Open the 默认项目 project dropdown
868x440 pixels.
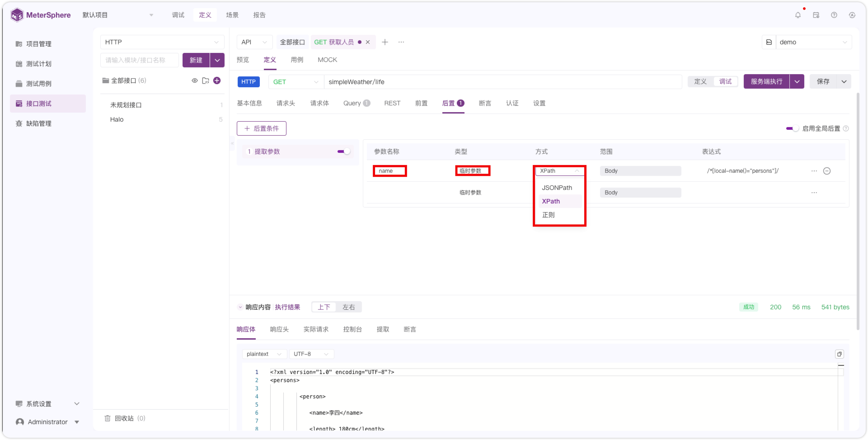pos(118,15)
